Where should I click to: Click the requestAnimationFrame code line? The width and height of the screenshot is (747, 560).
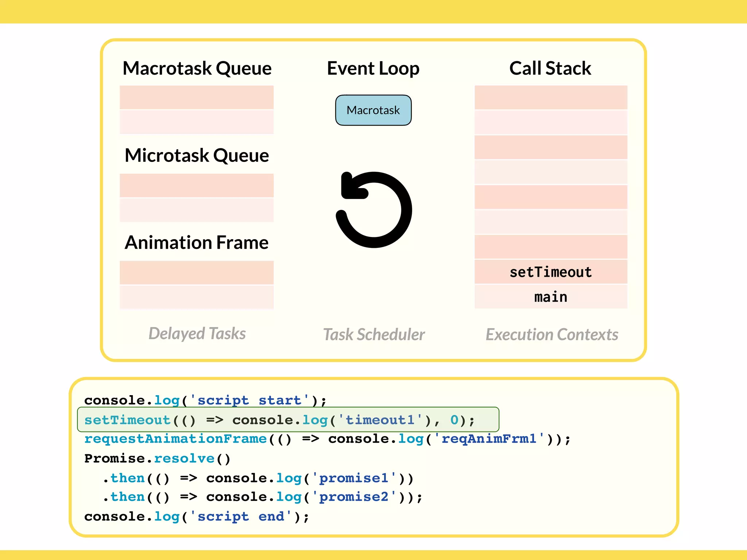327,439
